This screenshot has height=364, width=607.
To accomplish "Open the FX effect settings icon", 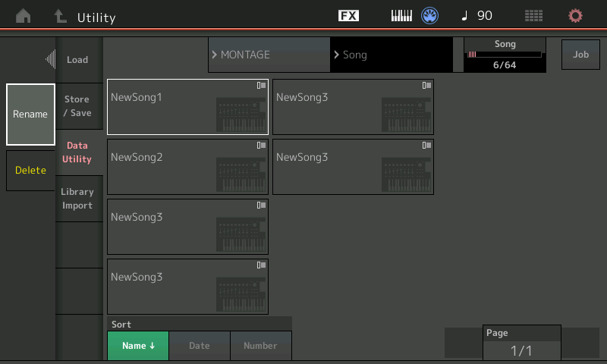I will (x=348, y=16).
